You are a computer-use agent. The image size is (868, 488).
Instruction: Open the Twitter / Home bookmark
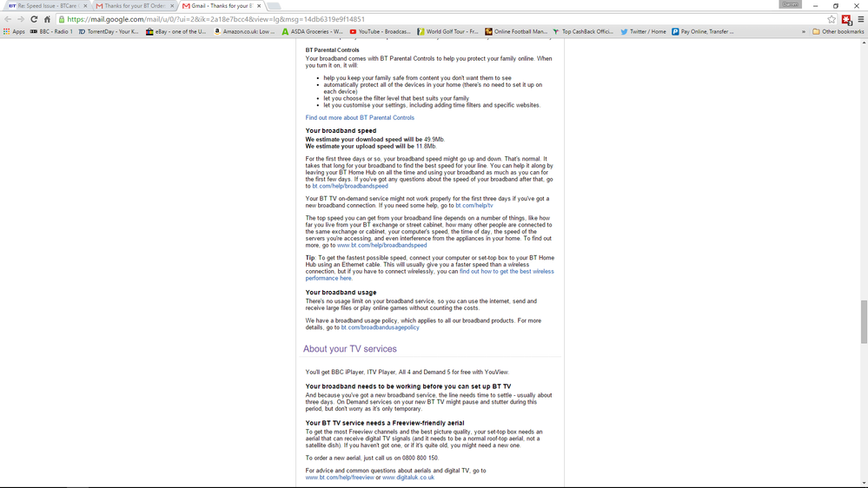pyautogui.click(x=643, y=31)
